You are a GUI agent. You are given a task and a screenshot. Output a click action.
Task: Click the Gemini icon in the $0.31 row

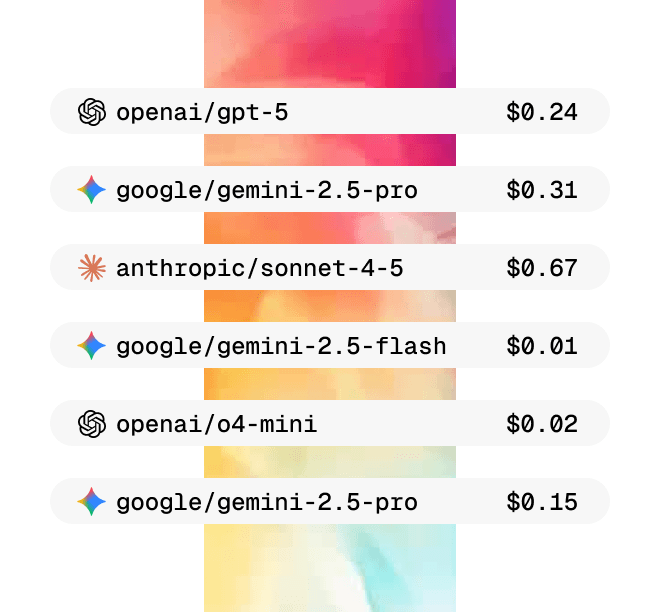click(92, 190)
